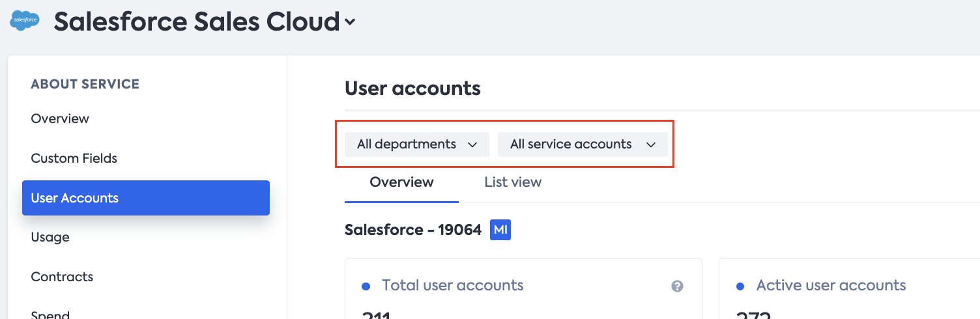The width and height of the screenshot is (980, 319).
Task: Select User Accounts in the sidebar
Action: pos(146,198)
